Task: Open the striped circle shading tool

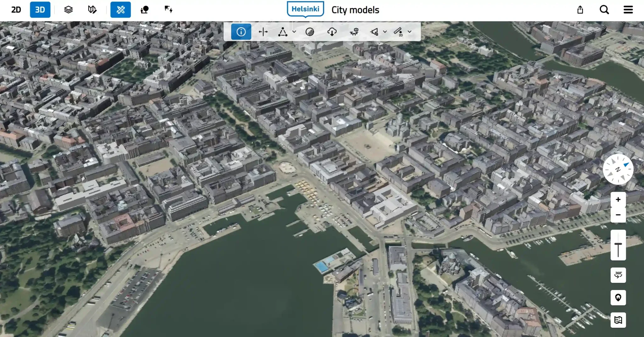Action: pyautogui.click(x=310, y=32)
